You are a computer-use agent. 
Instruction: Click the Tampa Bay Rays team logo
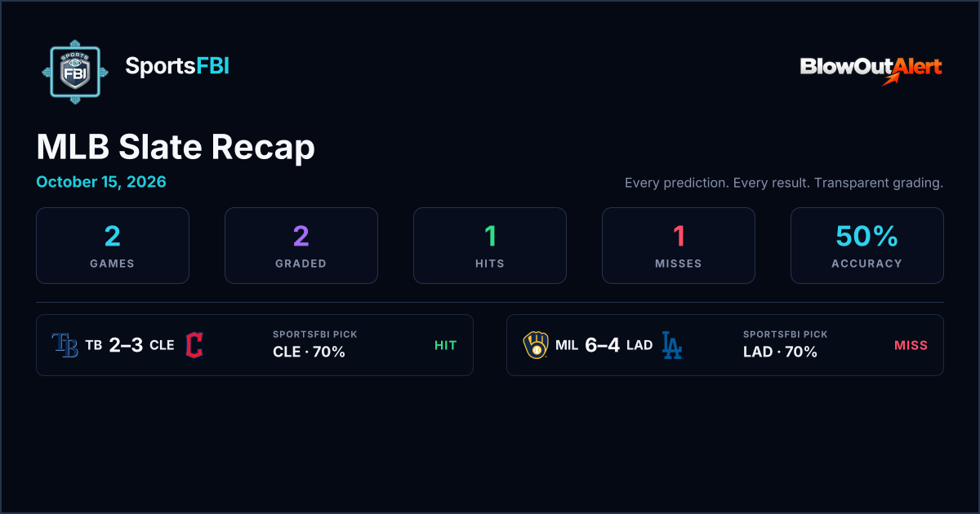(x=65, y=345)
